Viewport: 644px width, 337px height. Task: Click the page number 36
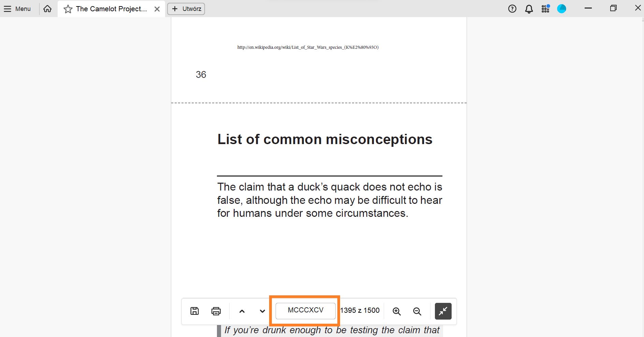pos(201,75)
